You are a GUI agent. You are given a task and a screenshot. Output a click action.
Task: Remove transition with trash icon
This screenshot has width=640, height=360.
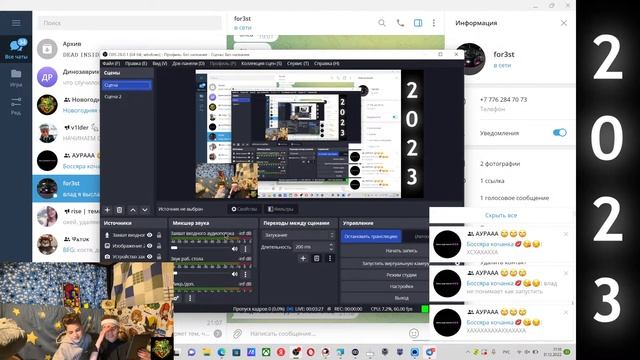(x=316, y=258)
